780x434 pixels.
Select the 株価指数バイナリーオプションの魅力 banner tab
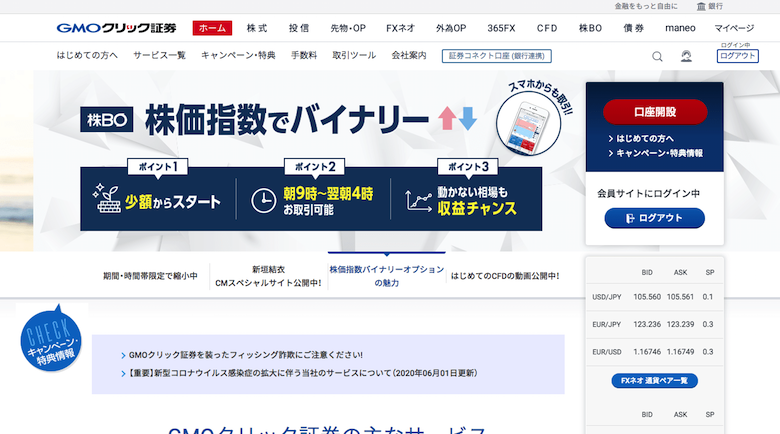[386, 276]
